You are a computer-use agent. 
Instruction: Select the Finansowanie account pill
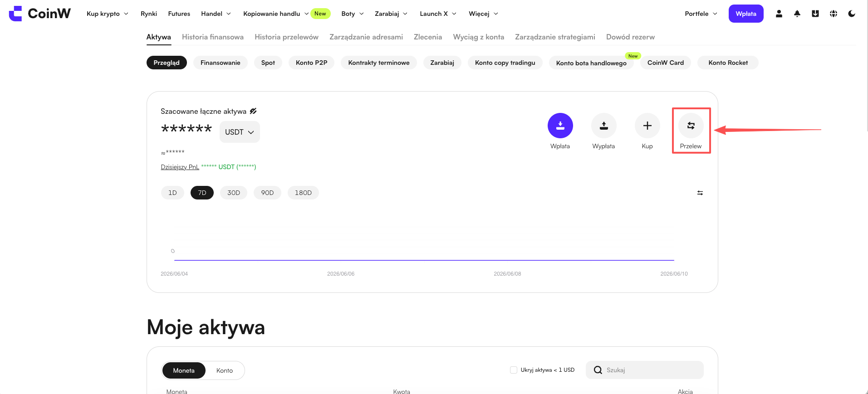pos(221,63)
